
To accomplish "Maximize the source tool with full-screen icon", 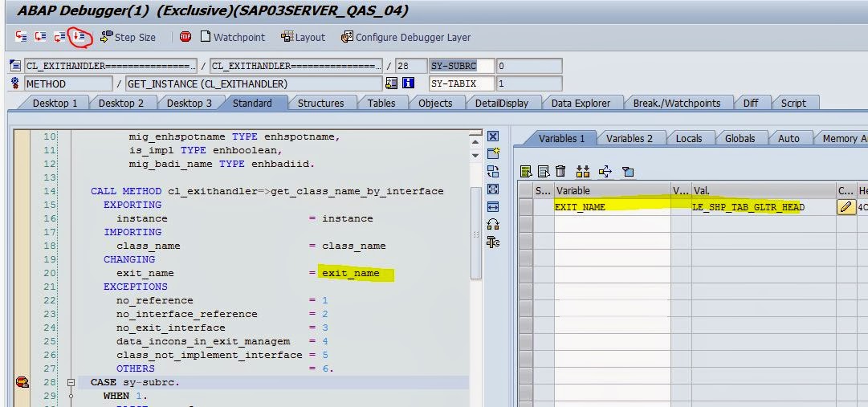I will coord(493,189).
